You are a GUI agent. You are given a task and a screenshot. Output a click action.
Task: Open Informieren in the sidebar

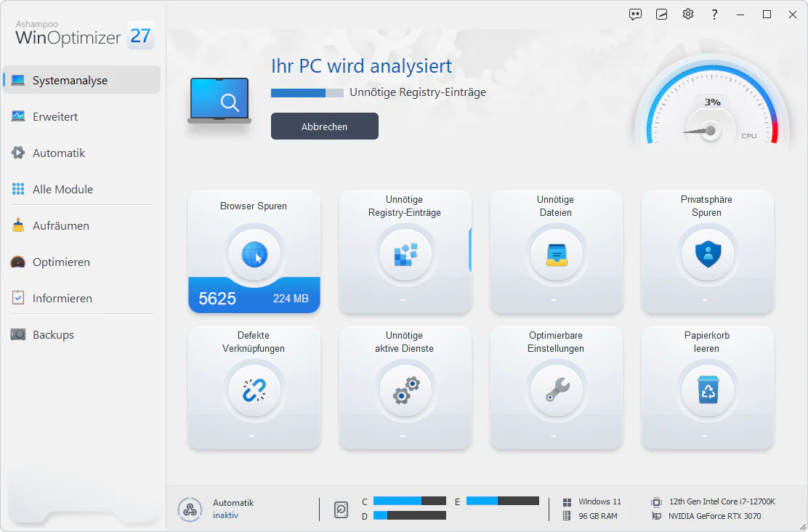[81, 299]
